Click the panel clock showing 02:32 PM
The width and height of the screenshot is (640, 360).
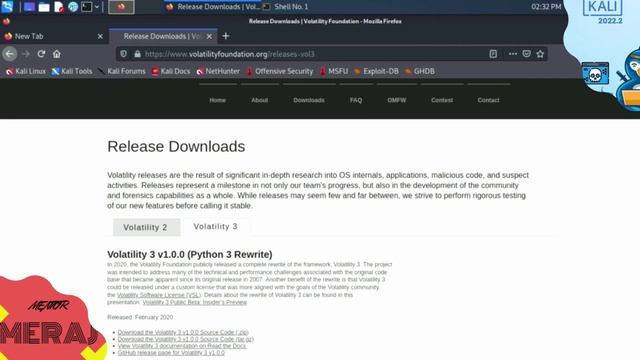click(546, 7)
